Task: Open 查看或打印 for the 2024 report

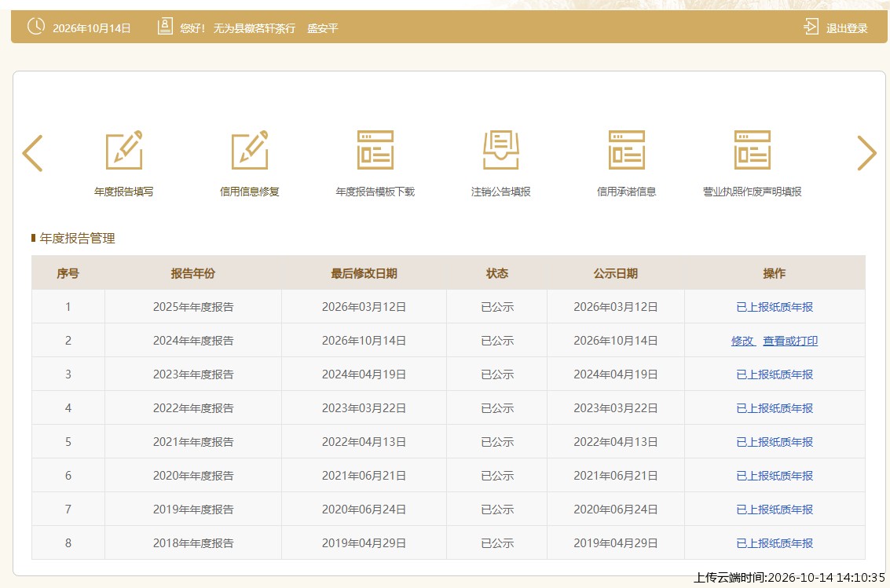Action: coord(790,341)
